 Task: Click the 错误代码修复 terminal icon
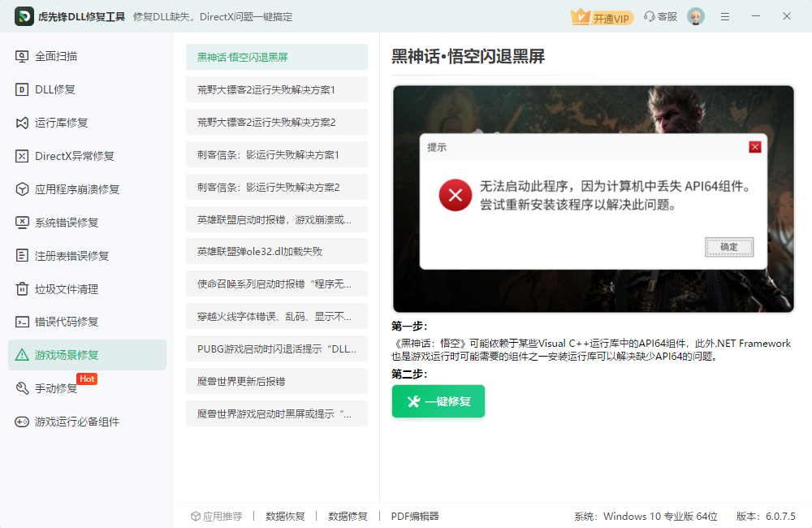click(x=22, y=322)
